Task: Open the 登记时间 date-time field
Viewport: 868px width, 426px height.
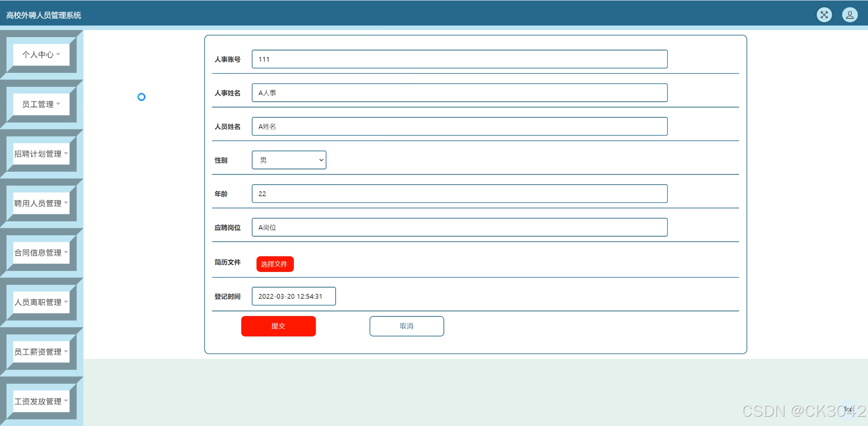Action: pos(294,296)
